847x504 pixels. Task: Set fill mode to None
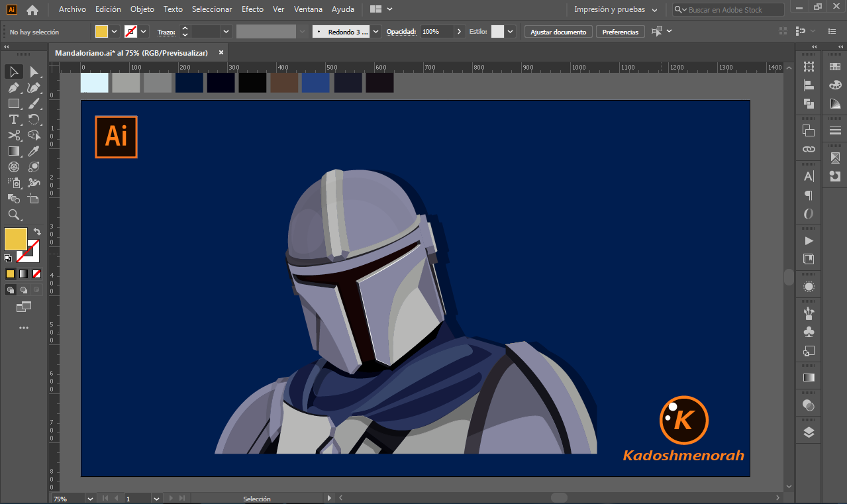click(36, 274)
